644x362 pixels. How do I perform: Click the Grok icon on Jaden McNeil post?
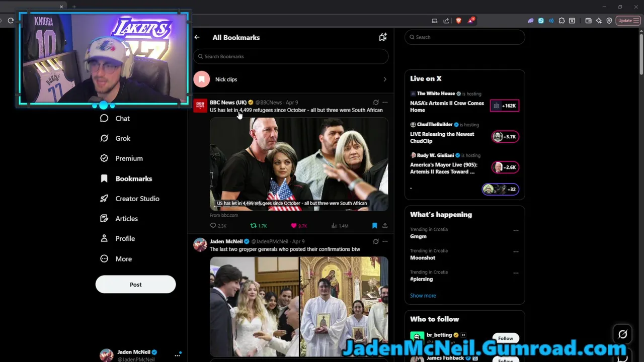click(x=376, y=241)
